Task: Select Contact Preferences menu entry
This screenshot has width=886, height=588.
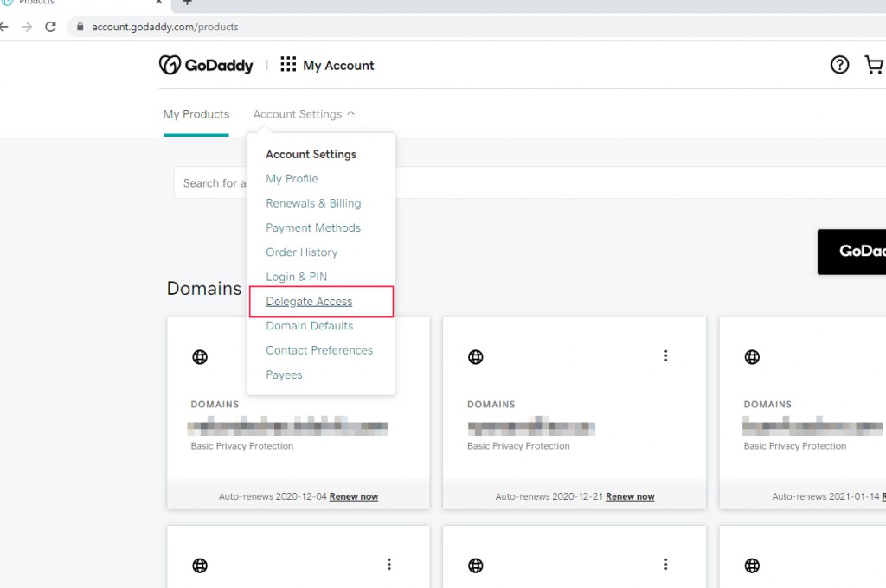Action: tap(319, 350)
